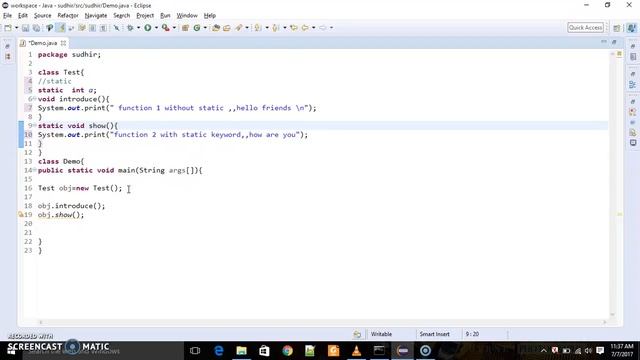The height and width of the screenshot is (360, 640).
Task: Open the Declaration view icon in right trim
Action: coord(633,133)
